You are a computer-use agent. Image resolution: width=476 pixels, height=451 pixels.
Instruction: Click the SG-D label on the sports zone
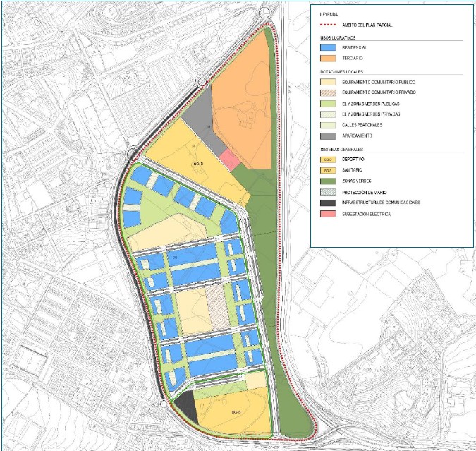(x=198, y=164)
